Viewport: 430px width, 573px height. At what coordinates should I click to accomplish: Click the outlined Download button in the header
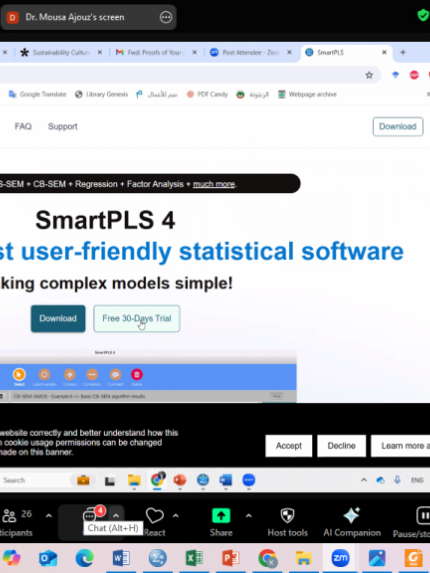pos(398,126)
